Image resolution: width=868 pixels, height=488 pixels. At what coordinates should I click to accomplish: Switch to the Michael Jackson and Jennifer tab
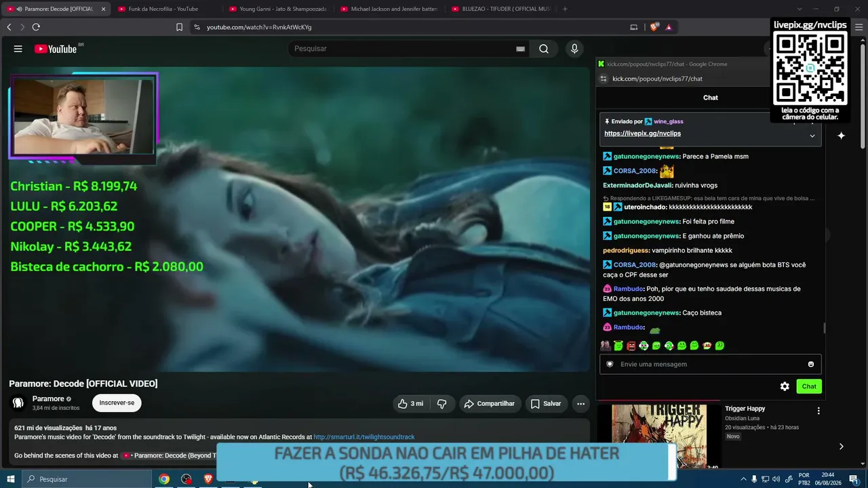click(x=388, y=9)
